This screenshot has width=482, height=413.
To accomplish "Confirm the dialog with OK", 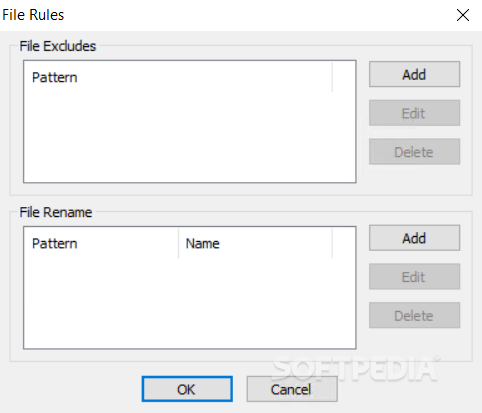I will (187, 389).
